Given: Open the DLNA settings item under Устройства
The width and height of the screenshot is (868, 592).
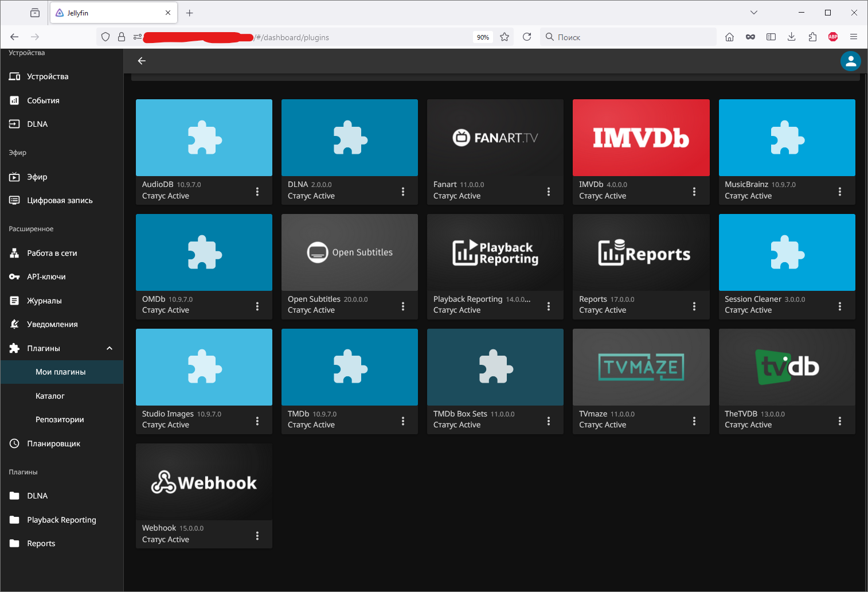Looking at the screenshot, I should coord(62,124).
